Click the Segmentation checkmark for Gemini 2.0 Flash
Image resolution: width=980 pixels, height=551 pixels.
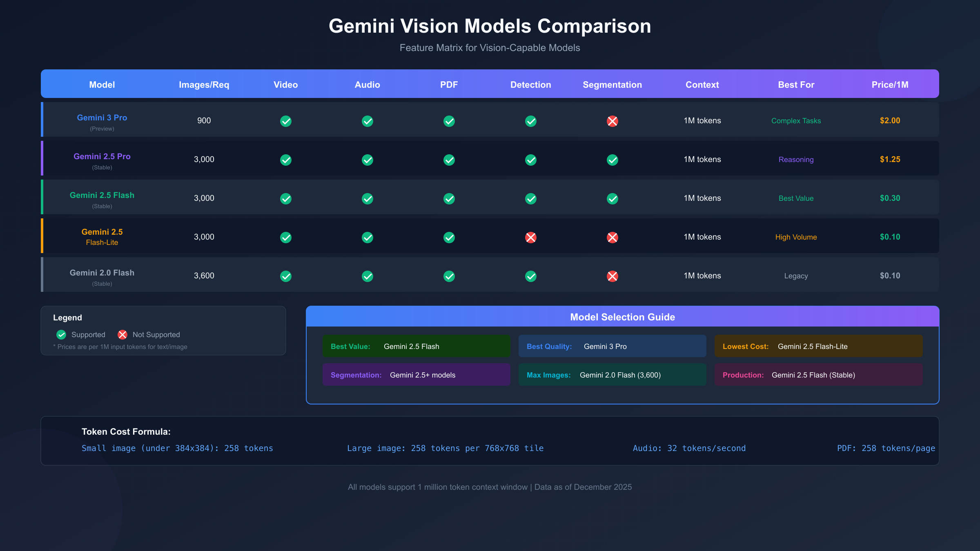coord(612,276)
